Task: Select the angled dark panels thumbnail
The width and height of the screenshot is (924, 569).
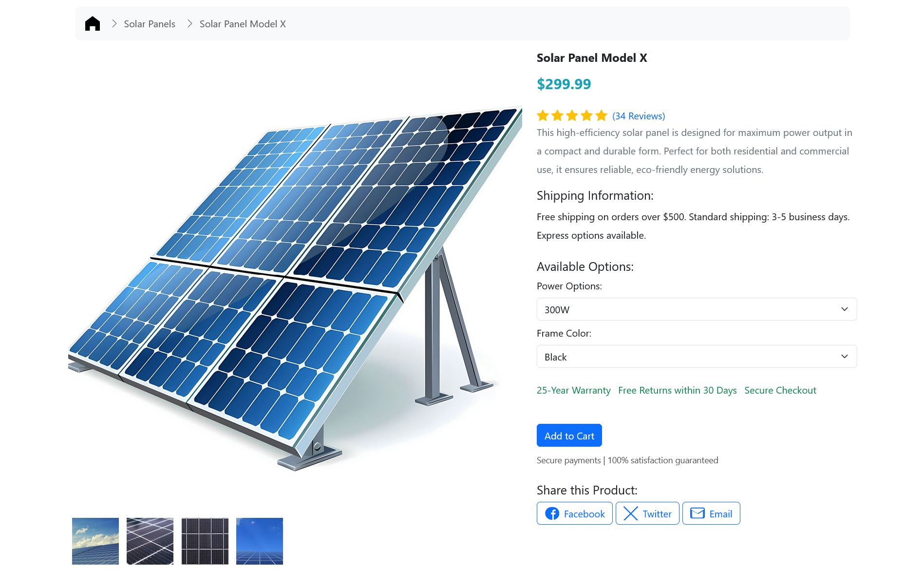Action: click(150, 541)
